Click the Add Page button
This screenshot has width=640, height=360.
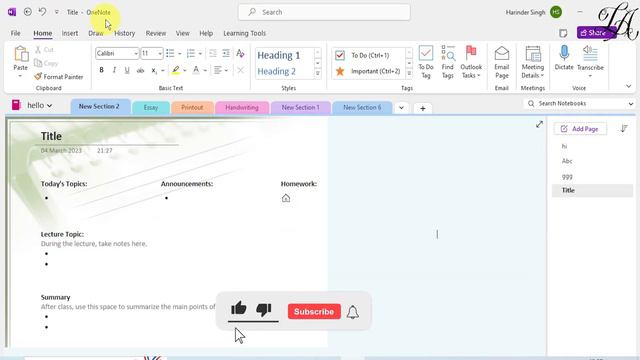pos(580,129)
